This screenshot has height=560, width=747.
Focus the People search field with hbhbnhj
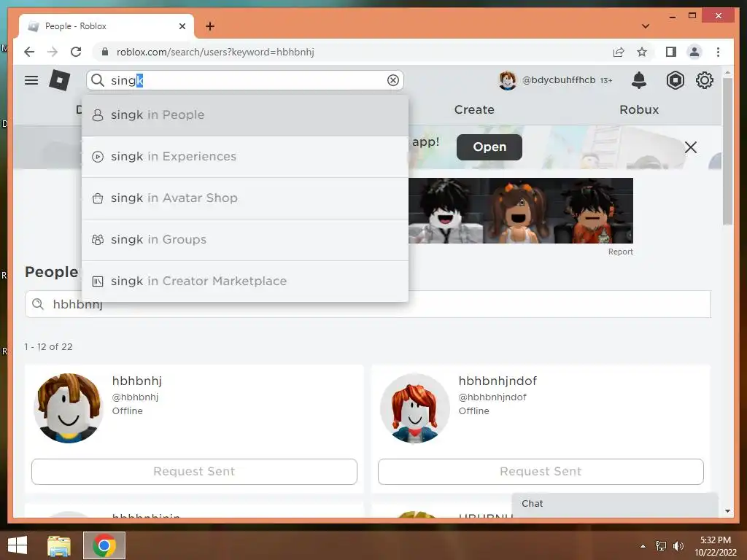click(368, 304)
